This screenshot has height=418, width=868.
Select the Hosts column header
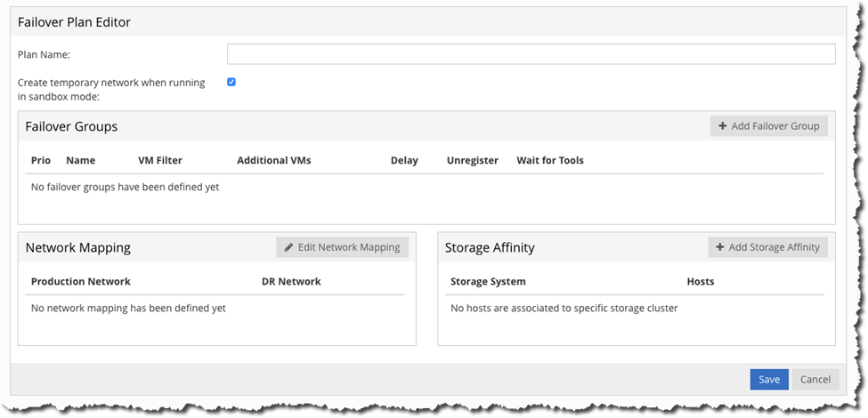pos(701,281)
